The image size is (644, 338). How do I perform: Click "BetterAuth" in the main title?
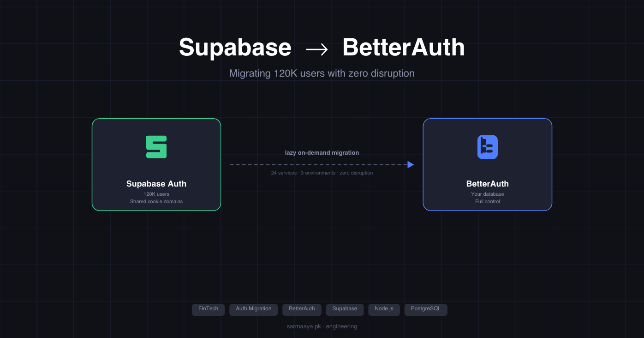404,48
